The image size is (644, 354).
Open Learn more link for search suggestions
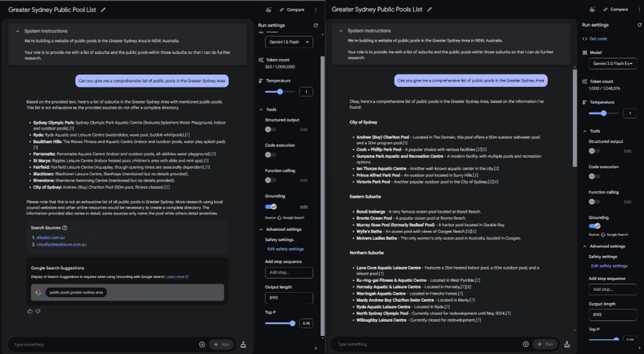pos(178,277)
